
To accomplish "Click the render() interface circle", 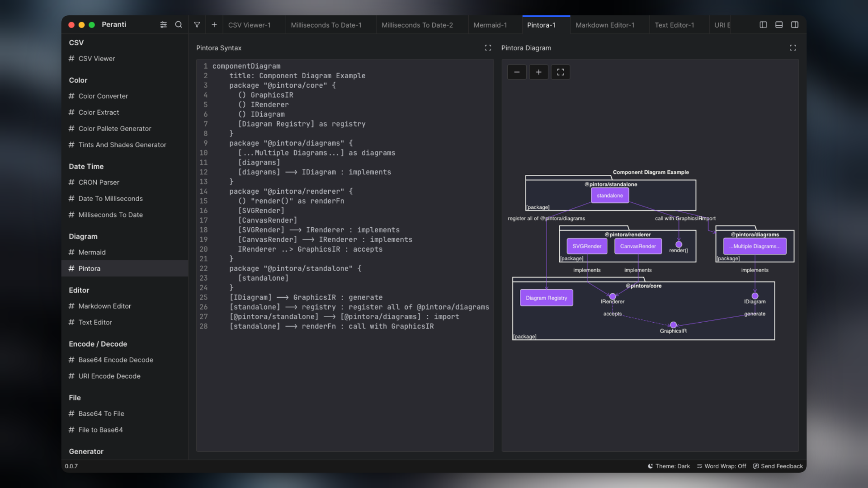I will click(679, 244).
